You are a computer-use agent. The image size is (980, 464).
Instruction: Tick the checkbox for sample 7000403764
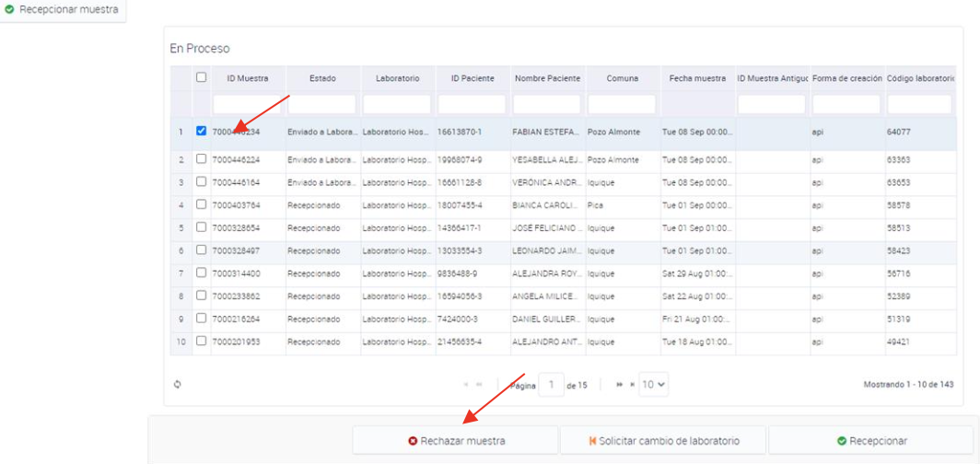click(201, 204)
